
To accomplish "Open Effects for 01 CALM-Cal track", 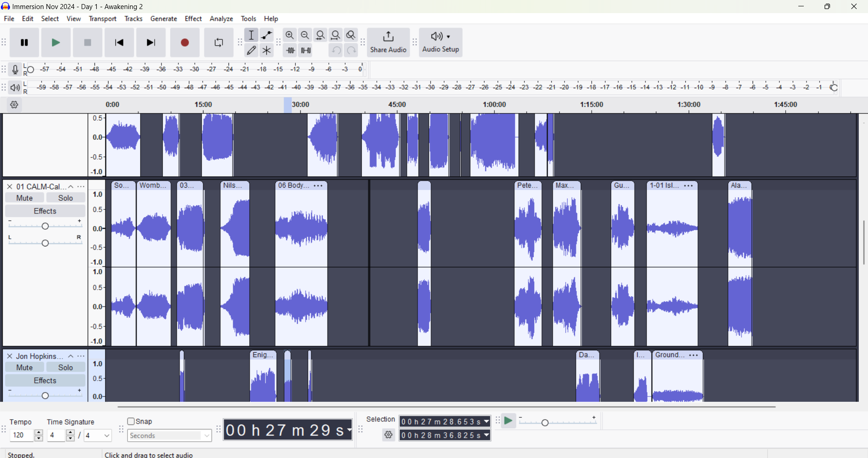I will [x=45, y=211].
